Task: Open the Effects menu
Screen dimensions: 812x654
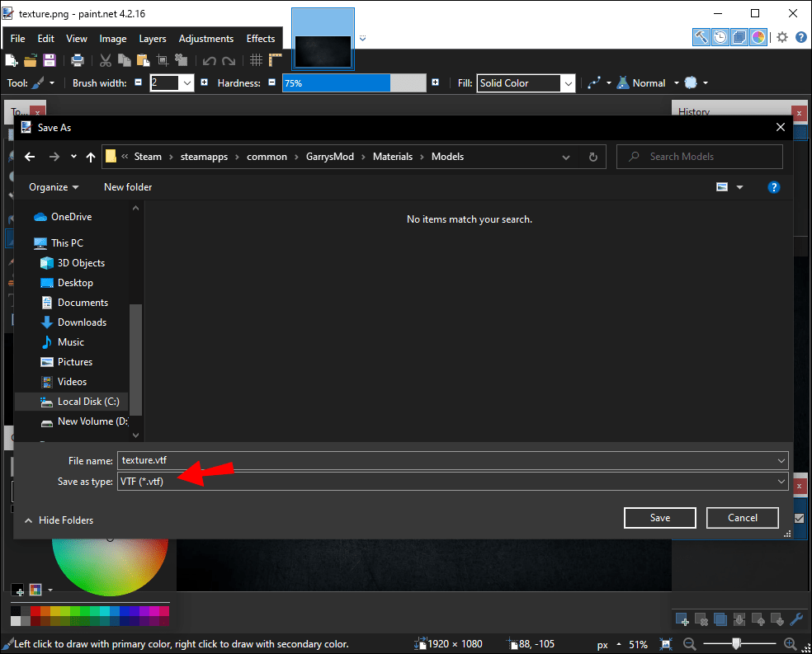Action: click(x=261, y=39)
